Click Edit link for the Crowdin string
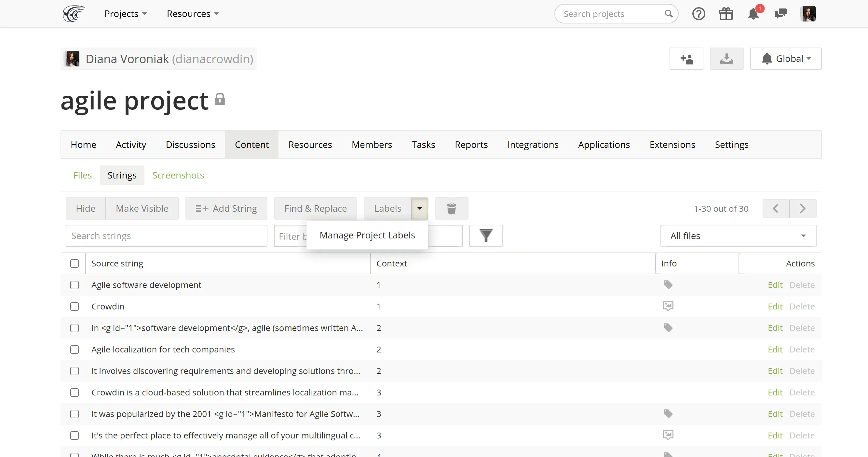 click(775, 307)
